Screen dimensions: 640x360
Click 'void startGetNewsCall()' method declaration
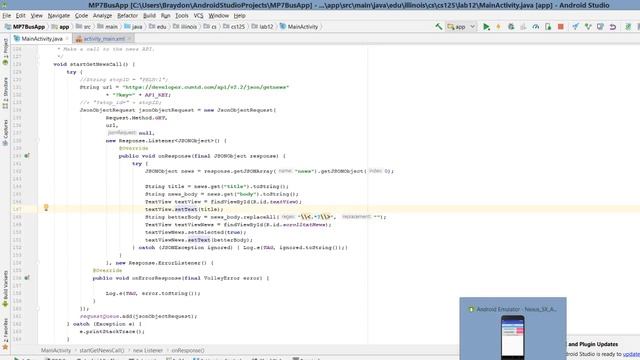point(94,64)
